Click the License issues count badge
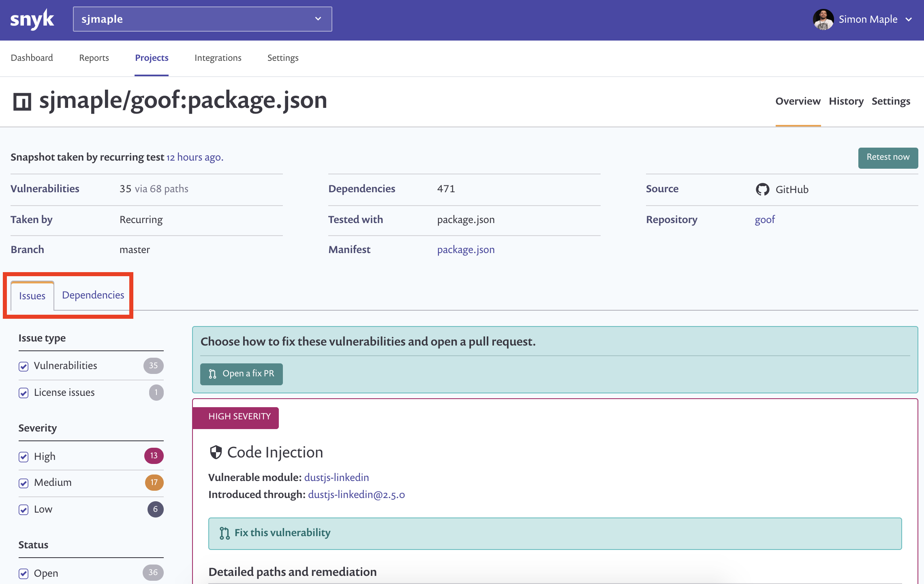 tap(156, 393)
